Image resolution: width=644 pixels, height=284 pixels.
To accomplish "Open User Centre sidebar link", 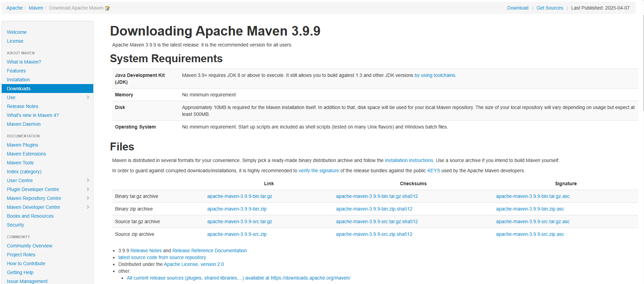I will (x=20, y=180).
